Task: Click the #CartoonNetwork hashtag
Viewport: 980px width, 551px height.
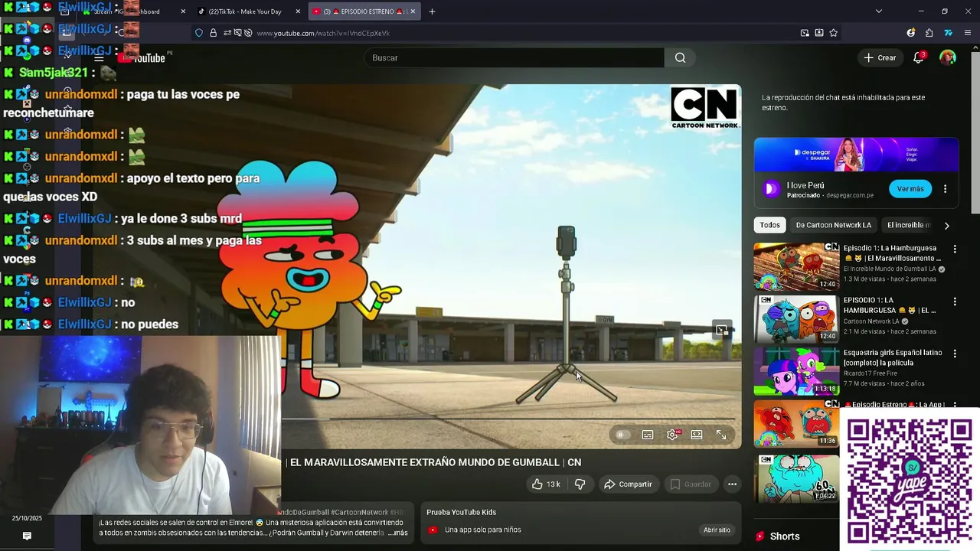Action: click(x=359, y=512)
